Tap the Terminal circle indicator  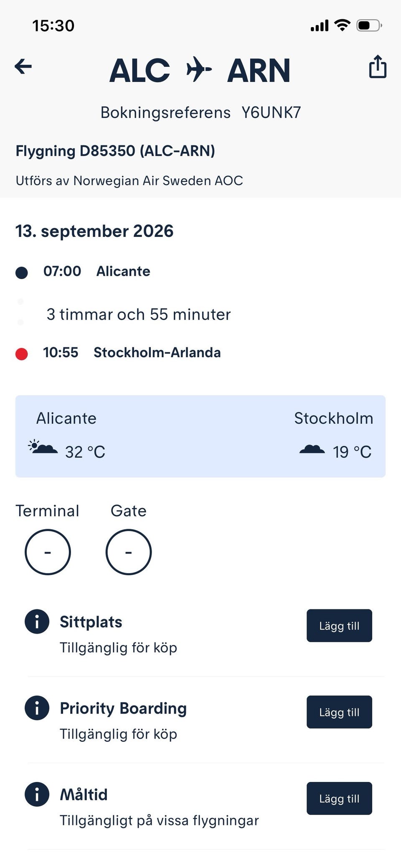[48, 552]
